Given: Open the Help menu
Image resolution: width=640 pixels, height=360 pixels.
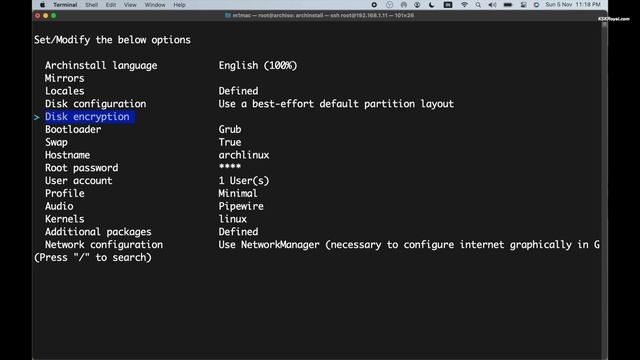Looking at the screenshot, I should pyautogui.click(x=179, y=5).
